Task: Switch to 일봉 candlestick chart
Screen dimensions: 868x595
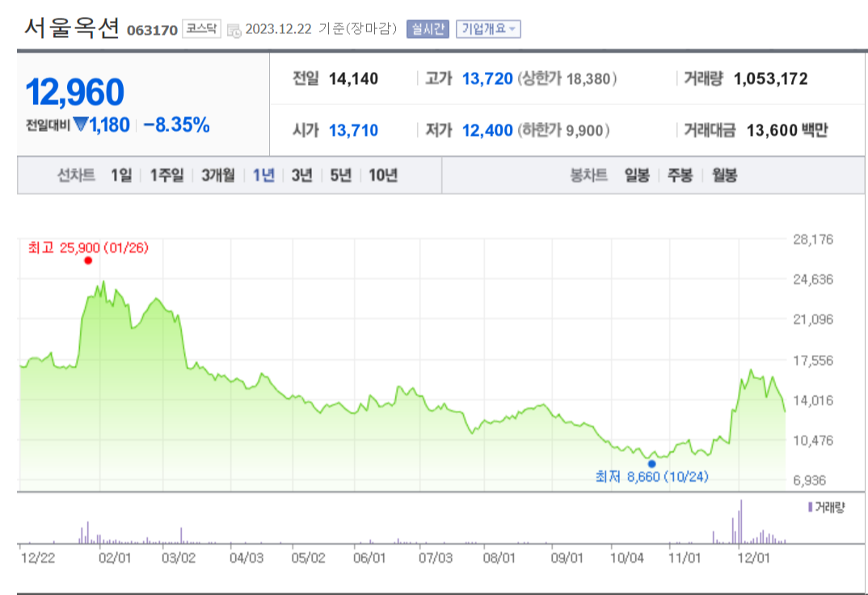Action: [x=637, y=175]
